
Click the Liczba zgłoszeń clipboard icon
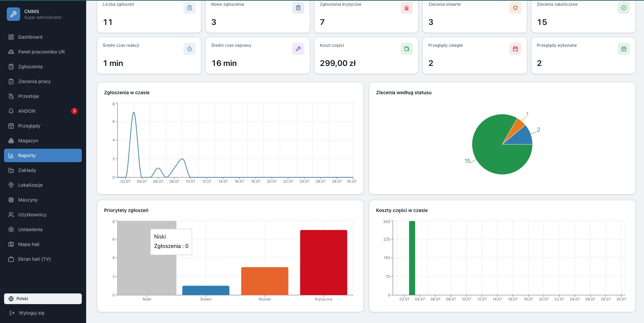[190, 8]
